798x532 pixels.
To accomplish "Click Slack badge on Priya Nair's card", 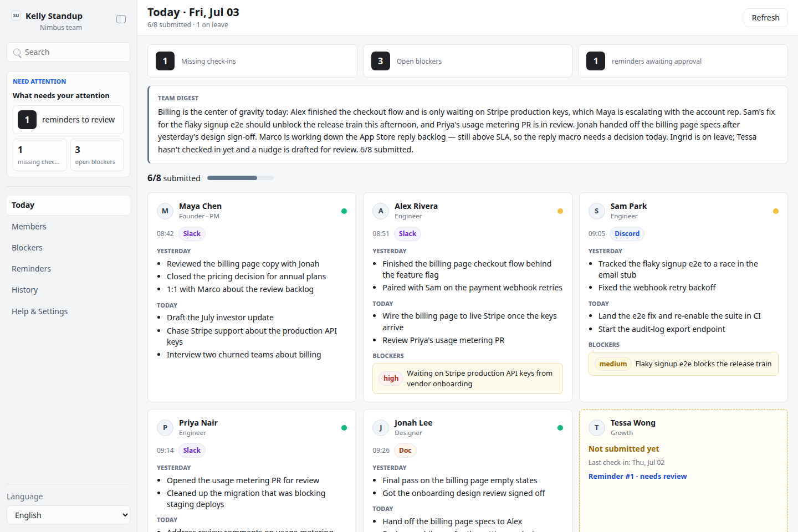I will click(192, 451).
